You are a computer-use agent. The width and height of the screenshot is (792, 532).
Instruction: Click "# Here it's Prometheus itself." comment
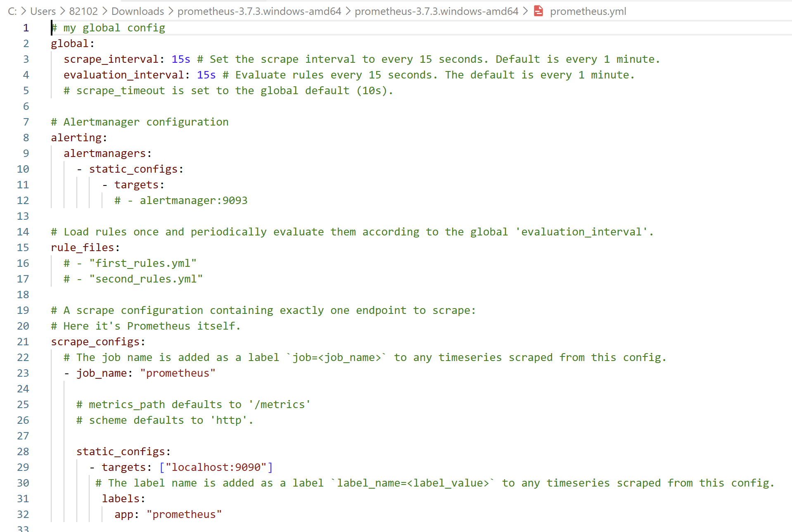point(146,326)
